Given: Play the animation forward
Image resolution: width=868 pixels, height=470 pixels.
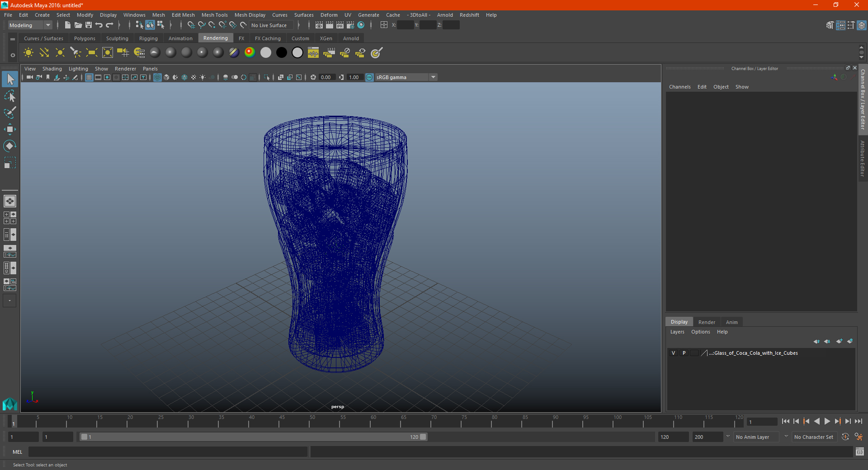Looking at the screenshot, I should click(827, 421).
